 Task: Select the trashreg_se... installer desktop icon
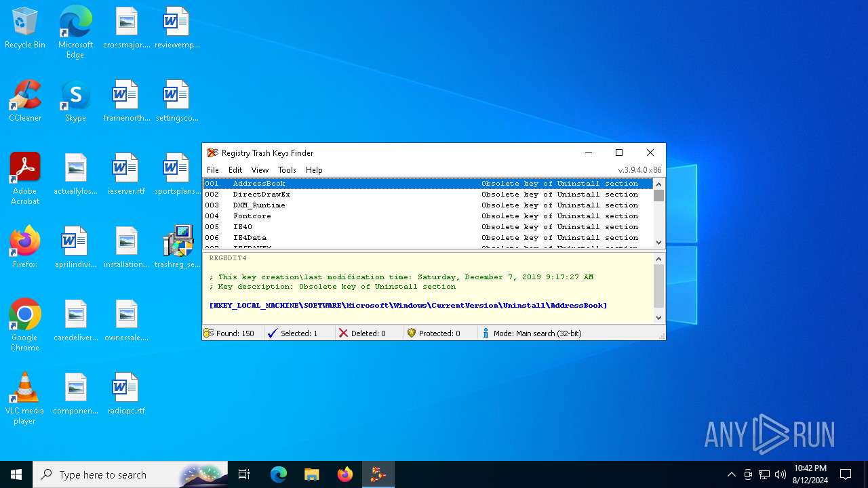(x=177, y=248)
